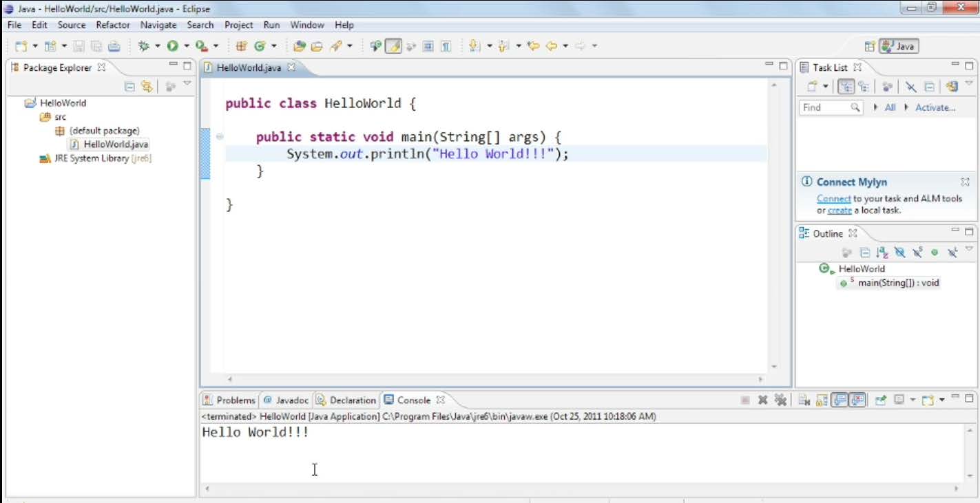Image resolution: width=980 pixels, height=503 pixels.
Task: Open Task List view menu triangle
Action: (x=969, y=83)
